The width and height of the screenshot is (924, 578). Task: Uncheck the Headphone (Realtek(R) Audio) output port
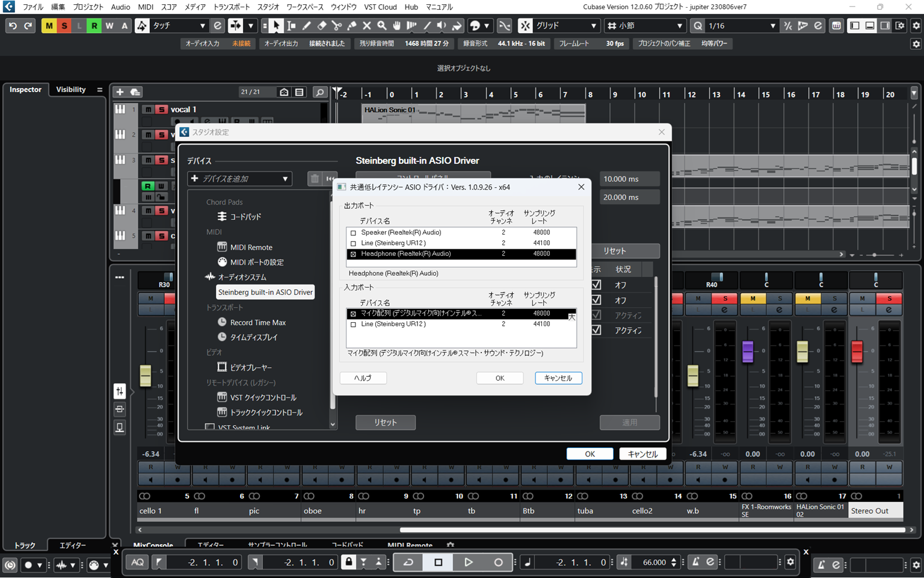click(353, 255)
